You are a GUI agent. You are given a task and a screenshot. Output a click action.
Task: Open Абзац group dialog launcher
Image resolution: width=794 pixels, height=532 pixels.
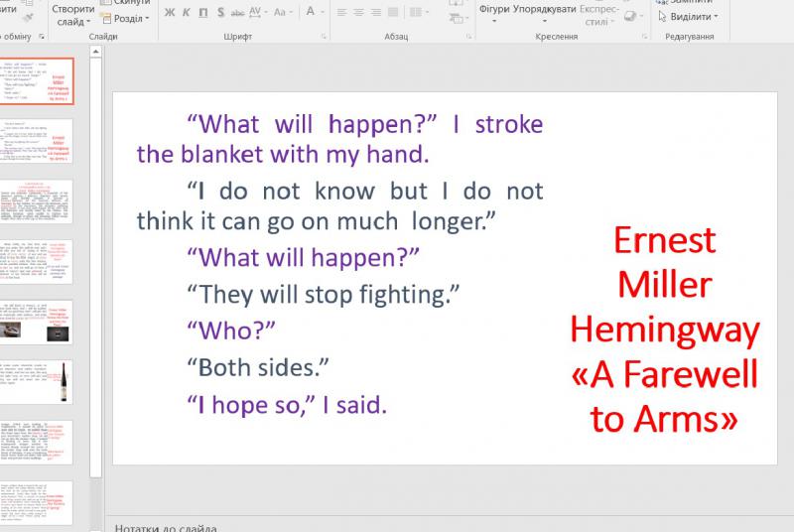468,37
